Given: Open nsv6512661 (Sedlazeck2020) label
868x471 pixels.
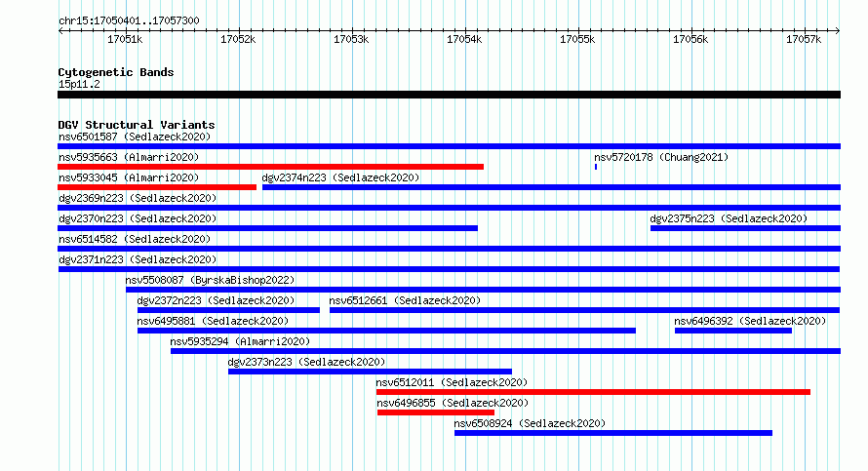Looking at the screenshot, I should [x=405, y=300].
